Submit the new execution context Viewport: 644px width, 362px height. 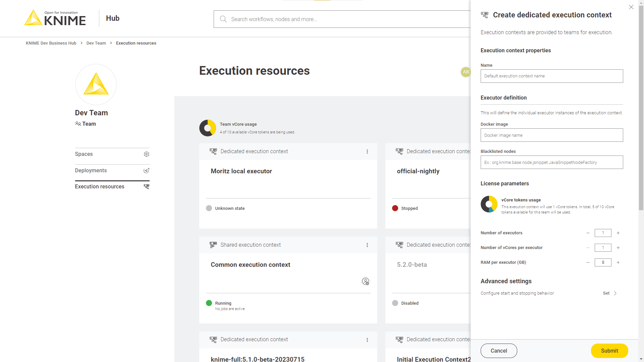(x=609, y=351)
